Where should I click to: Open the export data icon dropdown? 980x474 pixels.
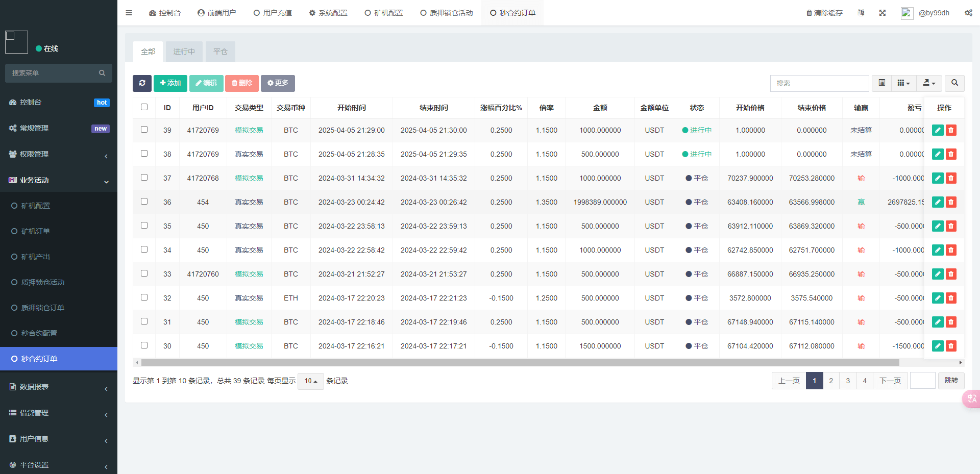pos(929,83)
